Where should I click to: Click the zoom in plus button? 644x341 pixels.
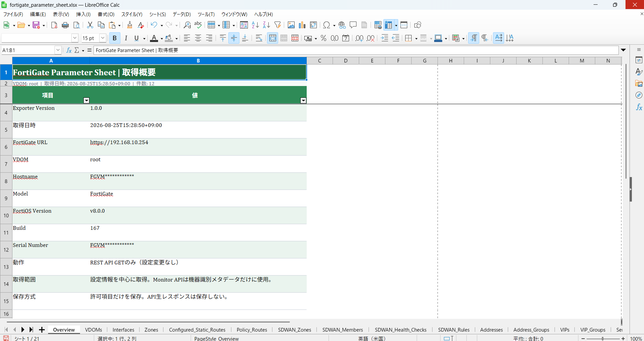(x=623, y=339)
